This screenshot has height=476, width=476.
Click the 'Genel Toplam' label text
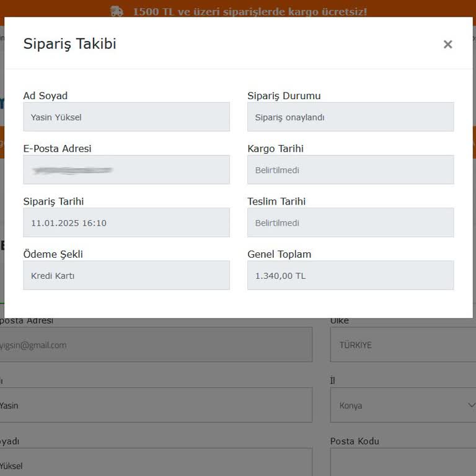tap(279, 254)
